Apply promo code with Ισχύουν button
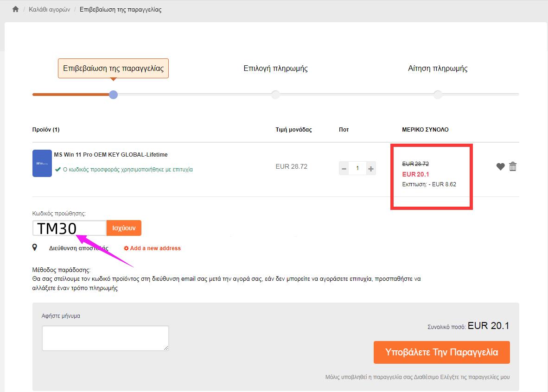The width and height of the screenshot is (548, 392). [x=124, y=228]
